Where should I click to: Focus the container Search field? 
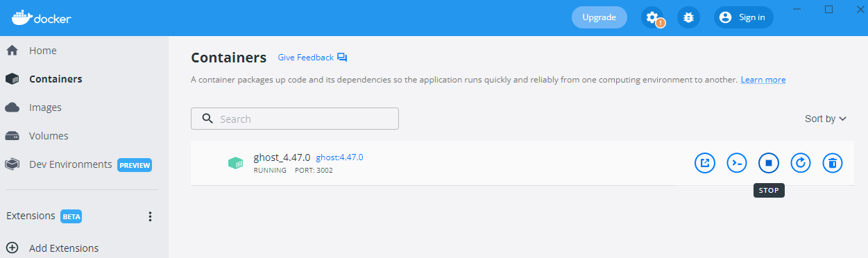point(295,119)
